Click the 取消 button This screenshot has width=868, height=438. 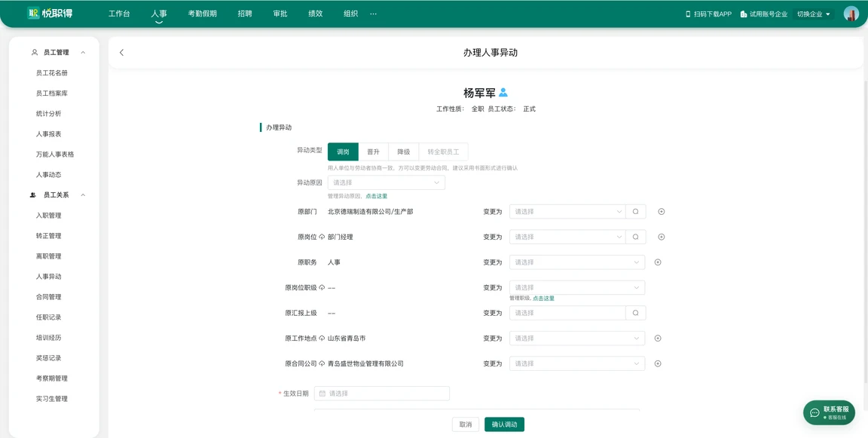pyautogui.click(x=466, y=424)
